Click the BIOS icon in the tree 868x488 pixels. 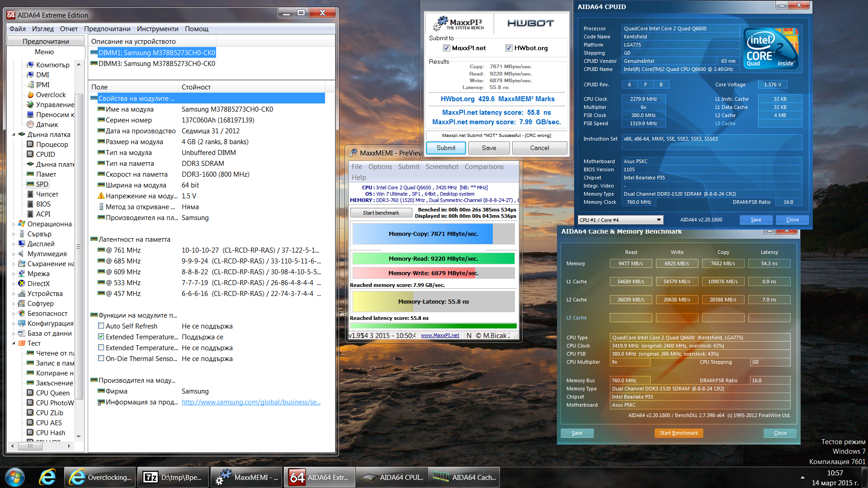[30, 204]
